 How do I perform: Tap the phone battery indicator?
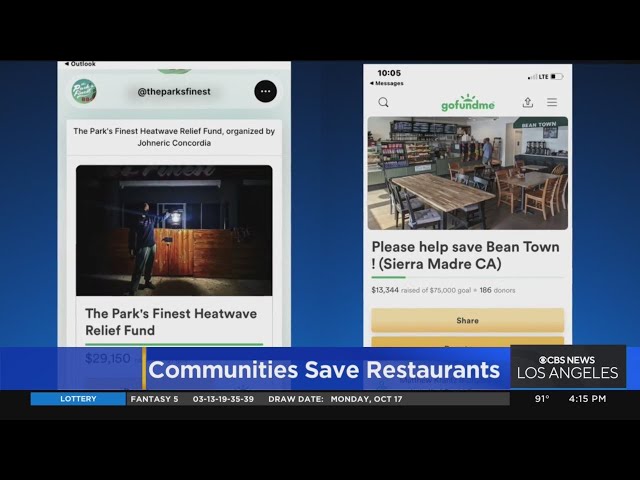[x=557, y=77]
